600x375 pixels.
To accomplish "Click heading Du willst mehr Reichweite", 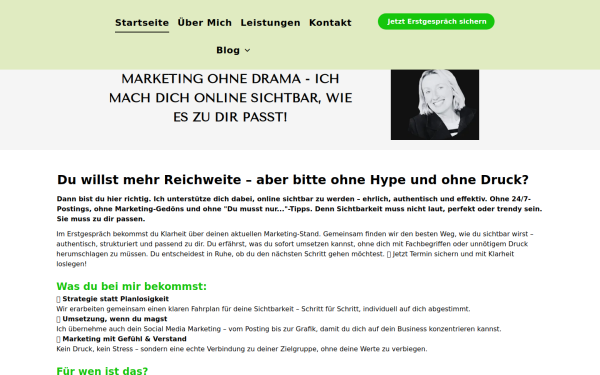I will coord(293,180).
